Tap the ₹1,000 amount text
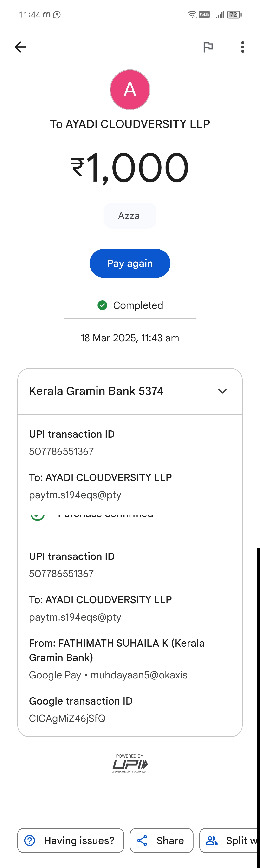The image size is (260, 868). (x=130, y=168)
